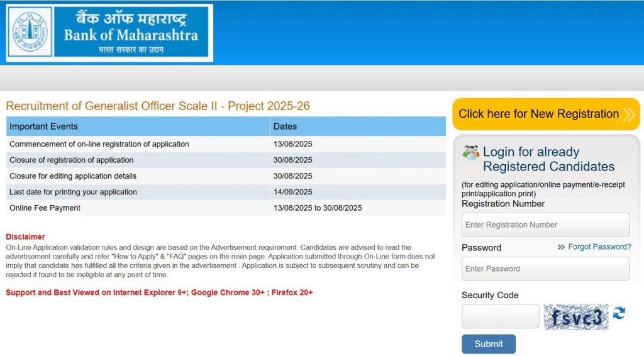Focus the Enter Password field
The image size is (644, 356).
click(x=545, y=269)
